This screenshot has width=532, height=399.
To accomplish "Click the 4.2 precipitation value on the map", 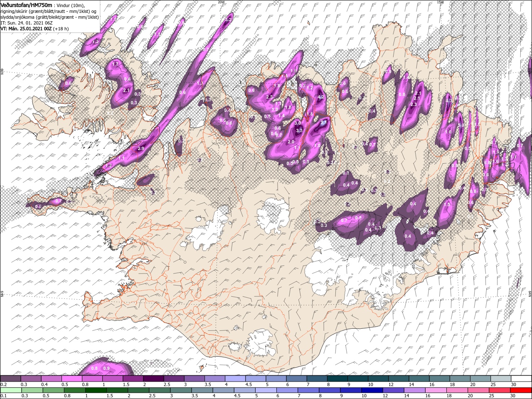I will coord(320,97).
